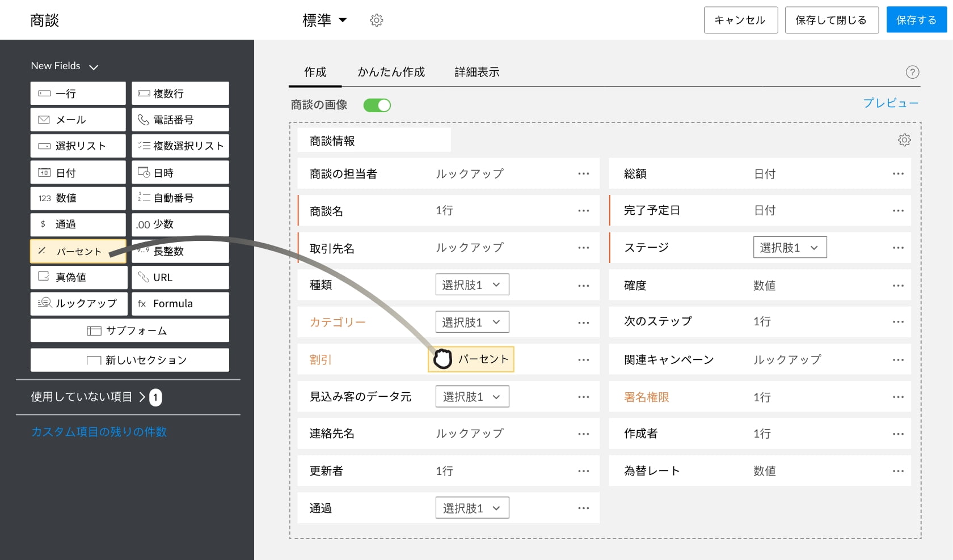Open layout settings gear next to 標準
Image resolution: width=953 pixels, height=560 pixels.
[x=376, y=20]
